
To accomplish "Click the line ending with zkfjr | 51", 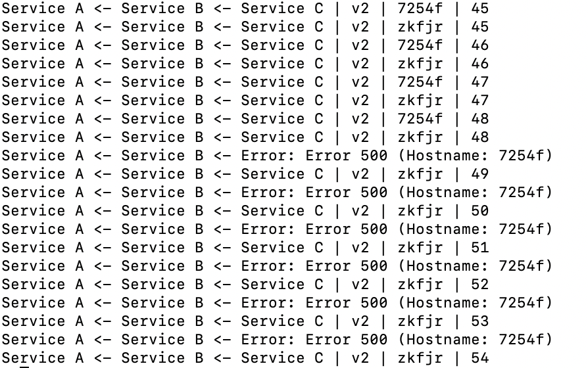I will (x=245, y=247).
